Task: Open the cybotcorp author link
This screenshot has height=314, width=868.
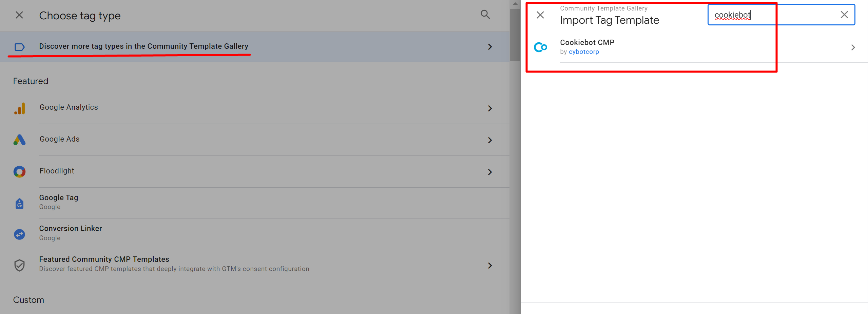Action: 583,52
